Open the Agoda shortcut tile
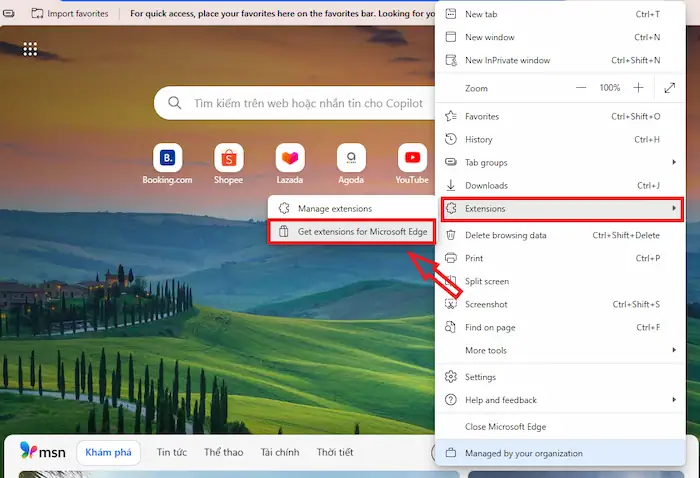The width and height of the screenshot is (700, 478). [x=351, y=158]
